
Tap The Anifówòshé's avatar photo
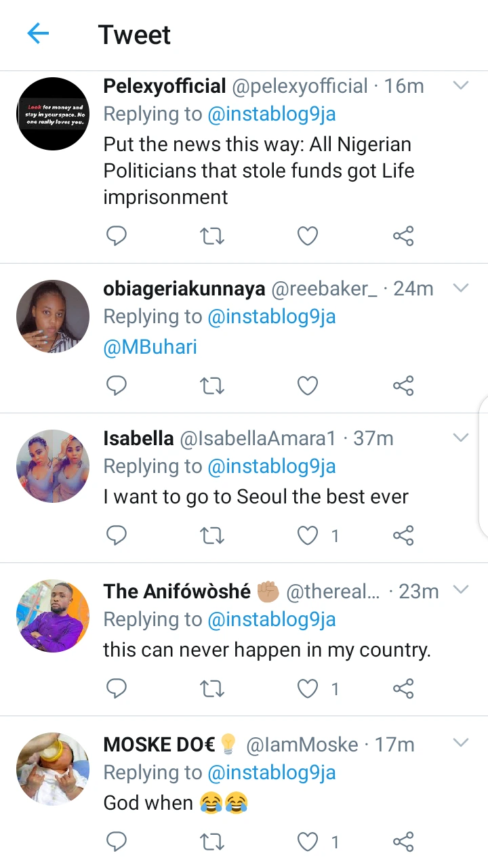click(x=53, y=616)
